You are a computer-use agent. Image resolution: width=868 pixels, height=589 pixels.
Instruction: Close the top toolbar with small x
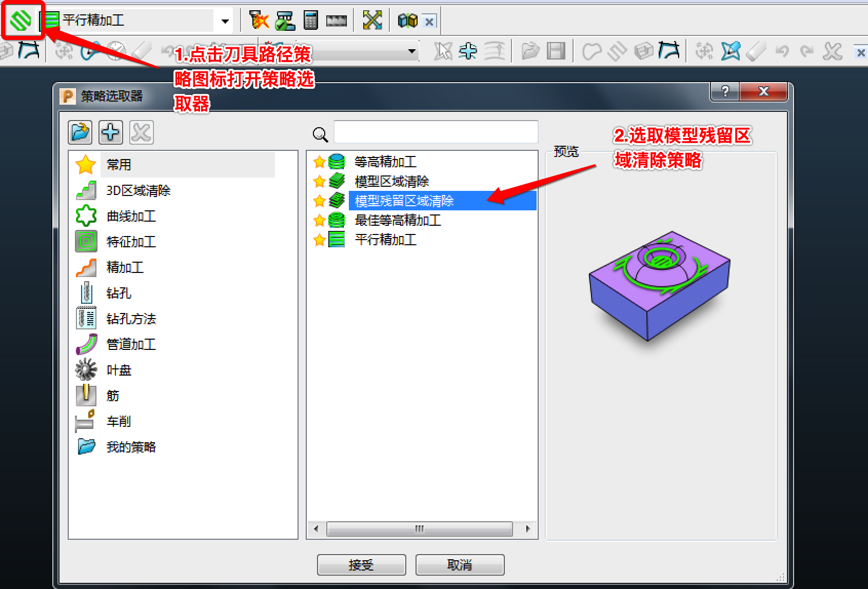(x=429, y=22)
